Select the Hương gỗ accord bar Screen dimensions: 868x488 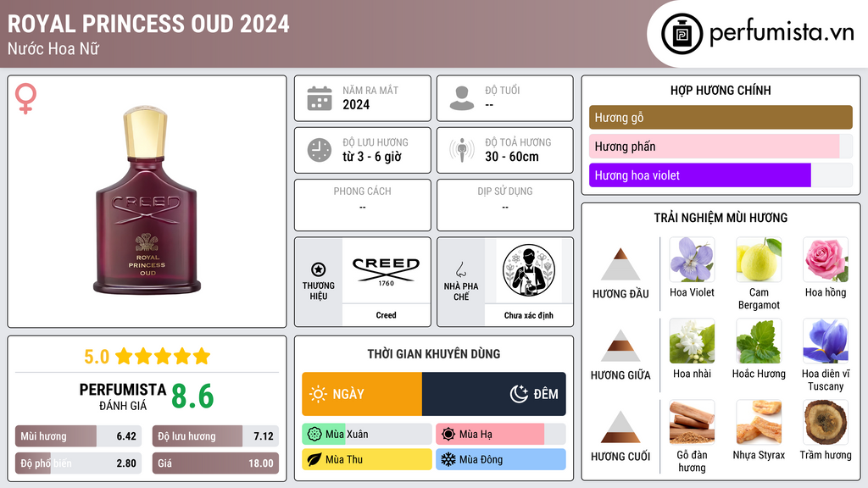721,117
